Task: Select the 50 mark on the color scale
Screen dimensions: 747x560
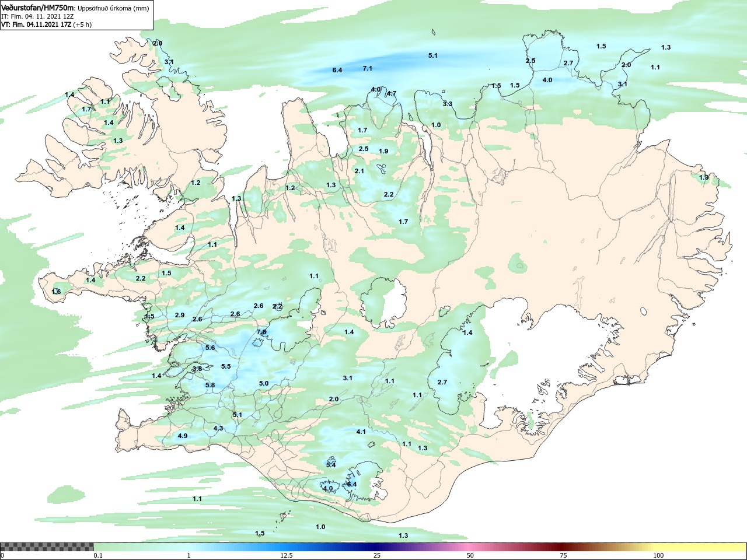Action: 470,556
